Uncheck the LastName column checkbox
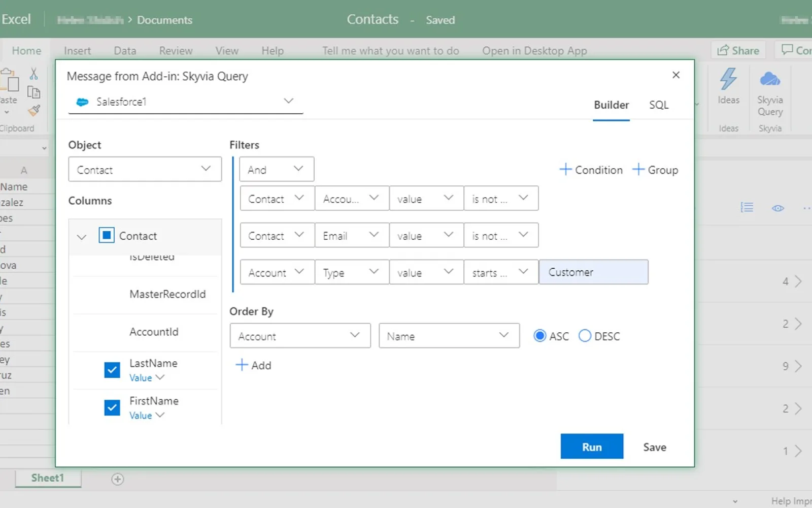 click(112, 370)
